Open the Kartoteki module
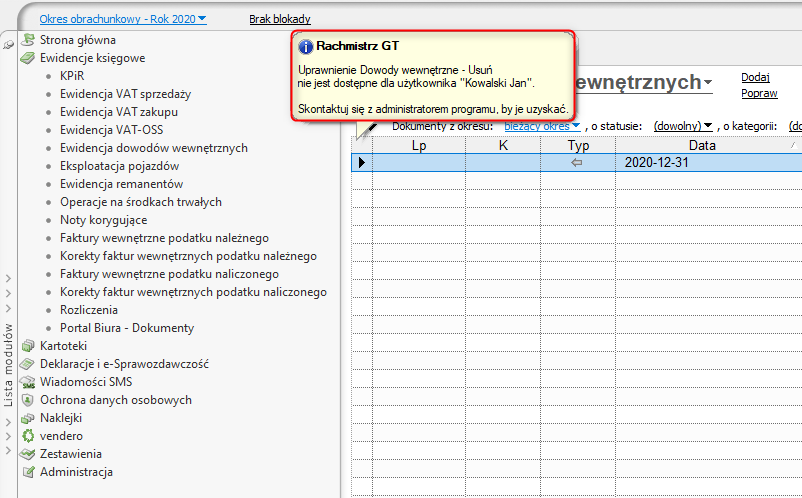Image resolution: width=802 pixels, height=498 pixels. (x=63, y=346)
